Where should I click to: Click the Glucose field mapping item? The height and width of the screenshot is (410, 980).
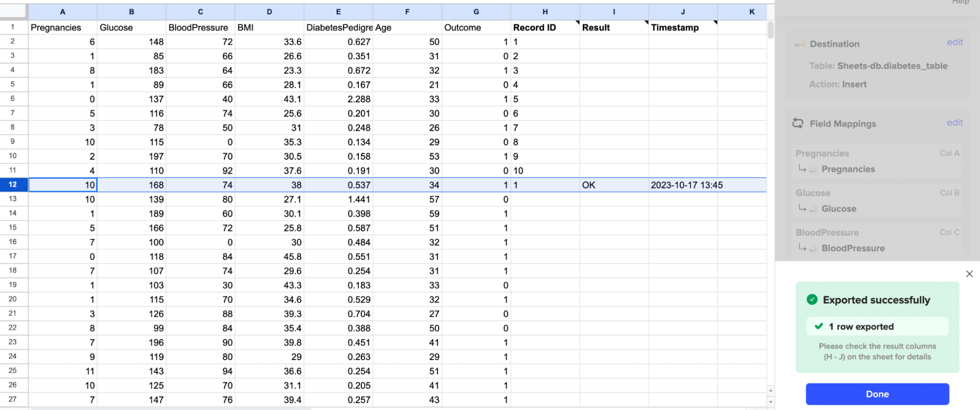(877, 201)
